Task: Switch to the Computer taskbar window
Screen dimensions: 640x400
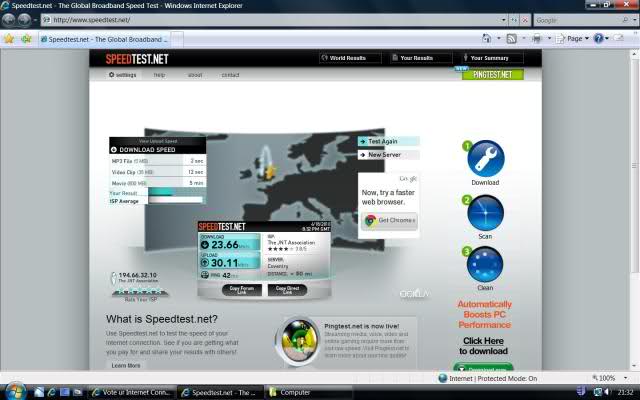Action: click(308, 392)
